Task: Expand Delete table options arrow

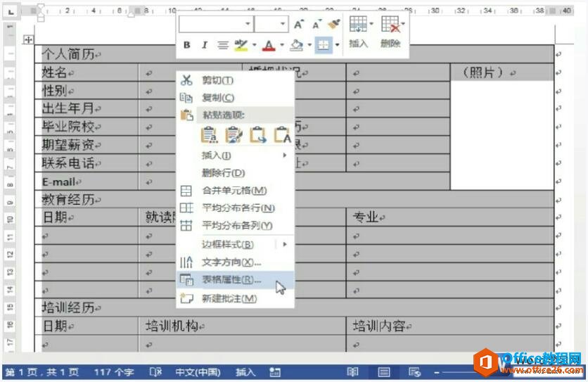Action: [403, 24]
